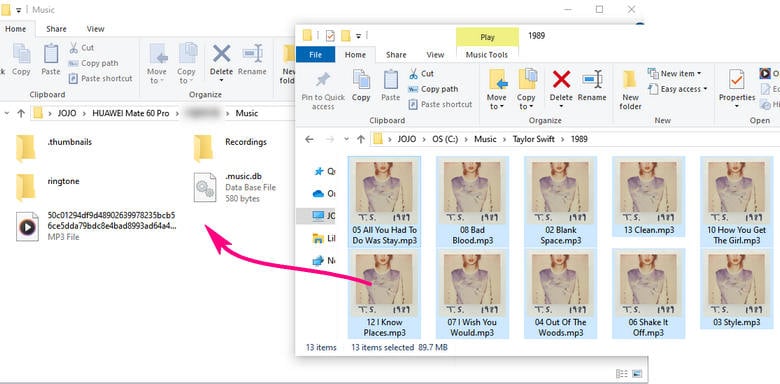Click Paste icon in the Music window
780x384 pixels.
pyautogui.click(x=51, y=54)
